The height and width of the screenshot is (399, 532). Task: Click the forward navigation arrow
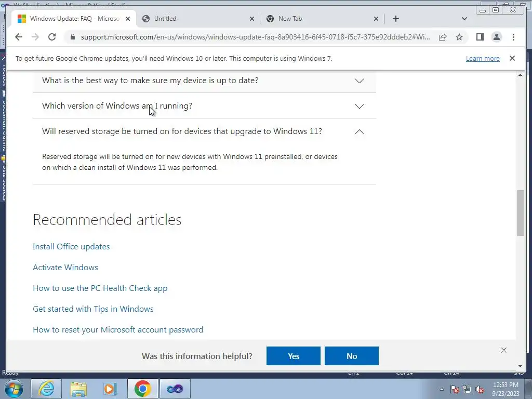coord(35,37)
